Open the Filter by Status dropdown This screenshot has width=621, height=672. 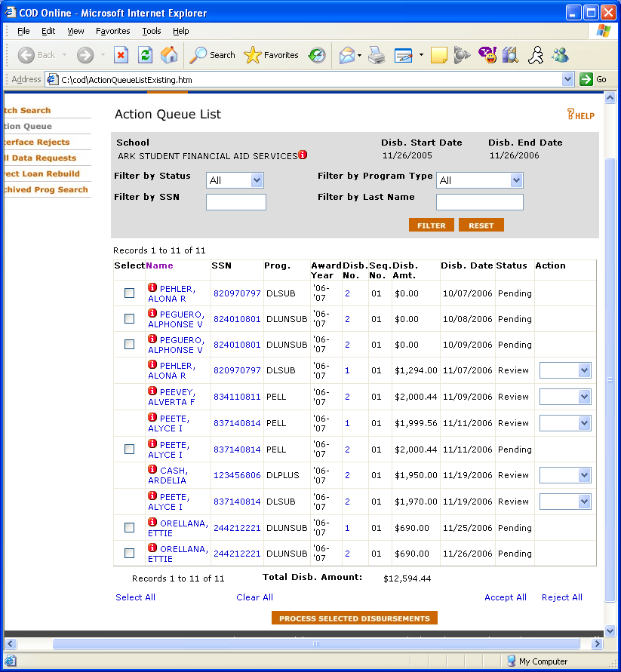point(235,180)
